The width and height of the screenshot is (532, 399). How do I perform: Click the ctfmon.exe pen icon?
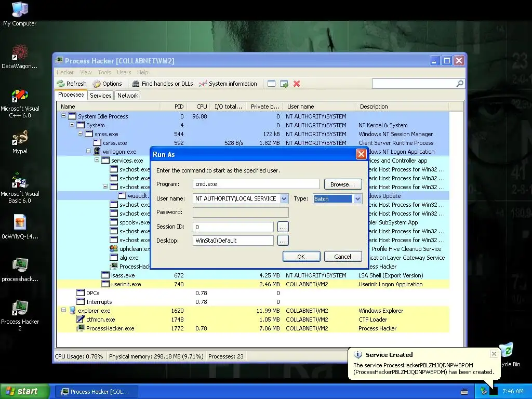click(81, 320)
